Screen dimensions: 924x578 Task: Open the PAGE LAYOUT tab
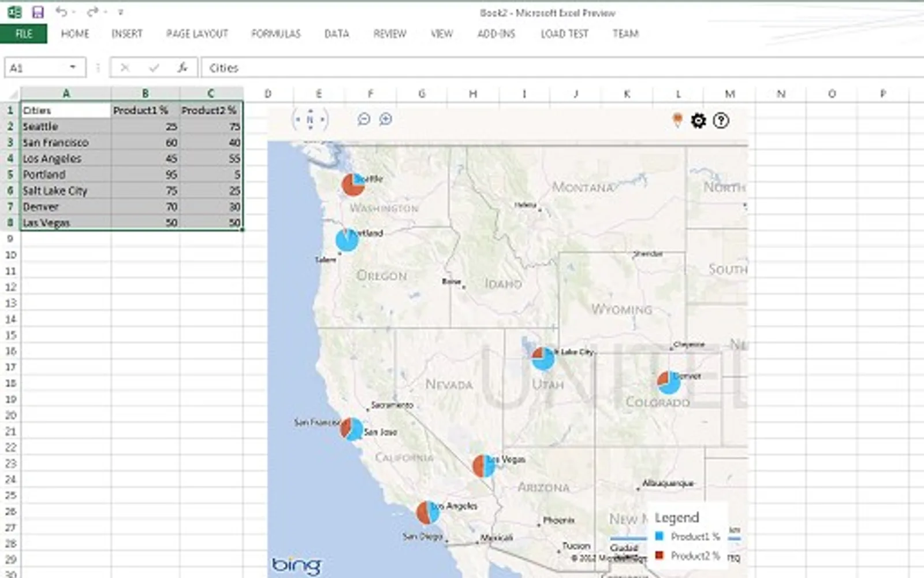click(197, 34)
